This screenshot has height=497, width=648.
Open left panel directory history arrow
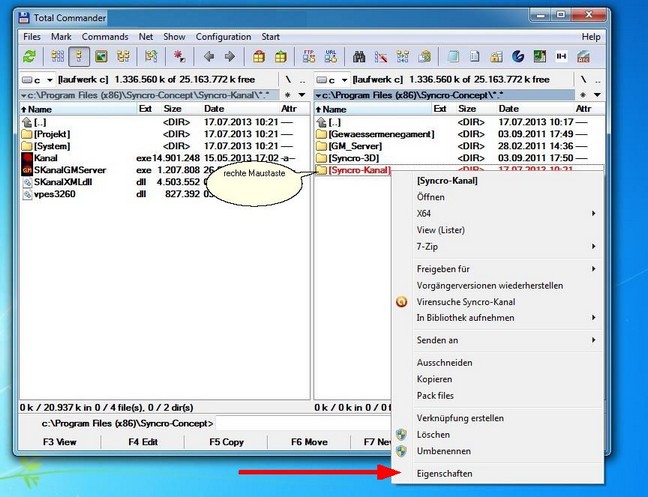(302, 95)
